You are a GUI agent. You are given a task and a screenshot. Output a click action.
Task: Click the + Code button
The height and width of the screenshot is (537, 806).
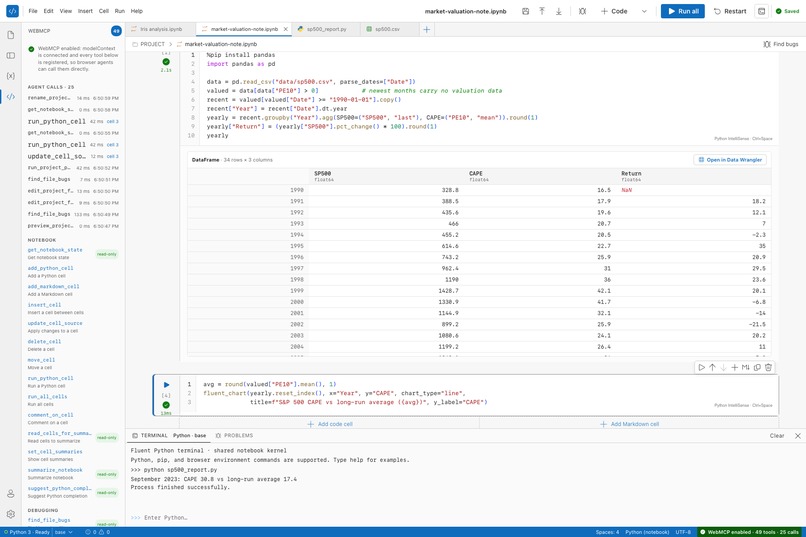614,11
